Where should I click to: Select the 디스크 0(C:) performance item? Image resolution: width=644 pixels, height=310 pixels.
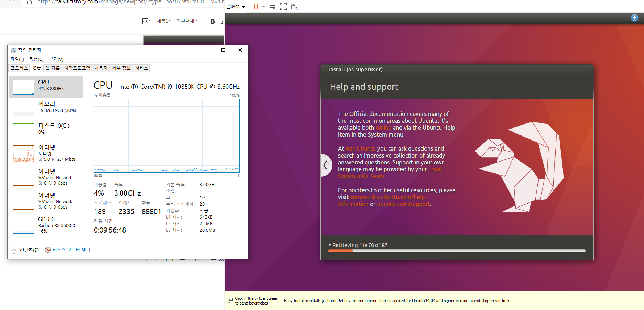(46, 130)
